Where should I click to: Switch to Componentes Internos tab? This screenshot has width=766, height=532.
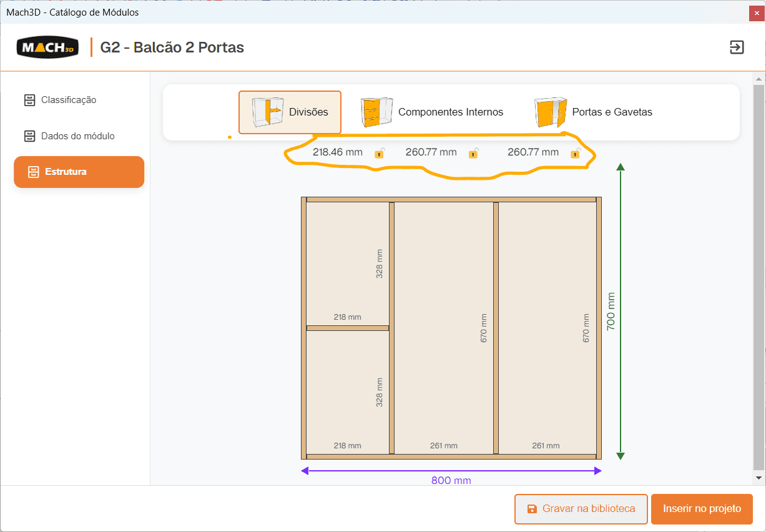(432, 112)
